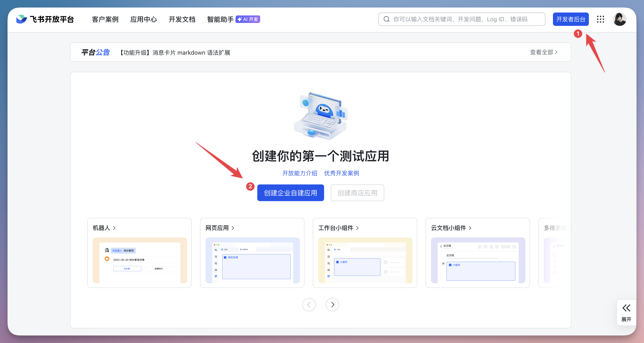Open the 开放能力介绍 link
This screenshot has height=343, width=644.
point(300,173)
